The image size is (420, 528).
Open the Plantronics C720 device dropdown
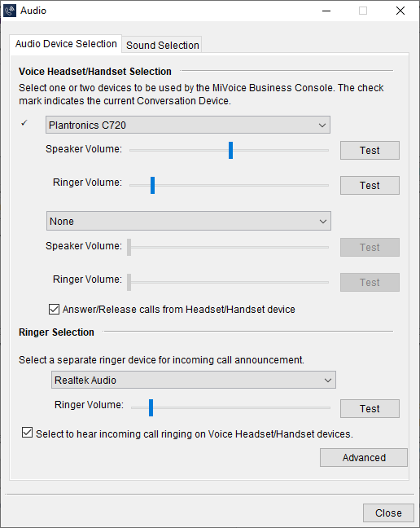click(188, 125)
